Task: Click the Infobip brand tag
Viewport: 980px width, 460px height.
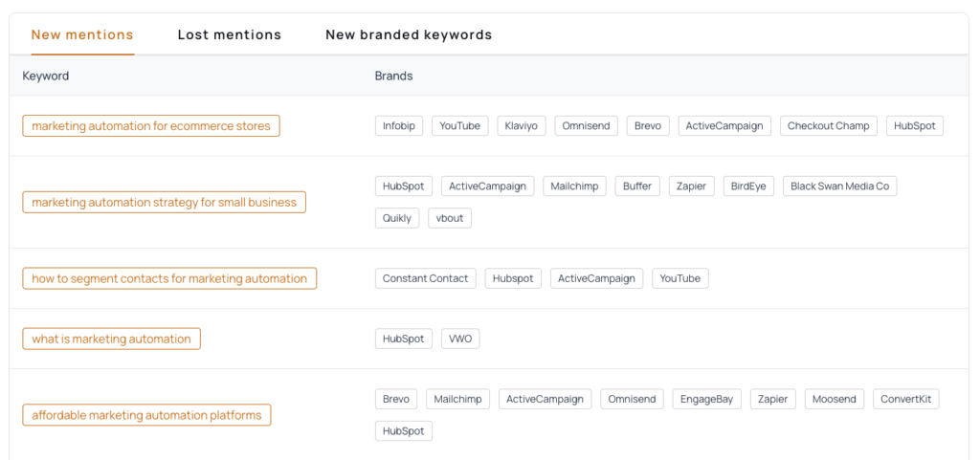Action: tap(399, 126)
